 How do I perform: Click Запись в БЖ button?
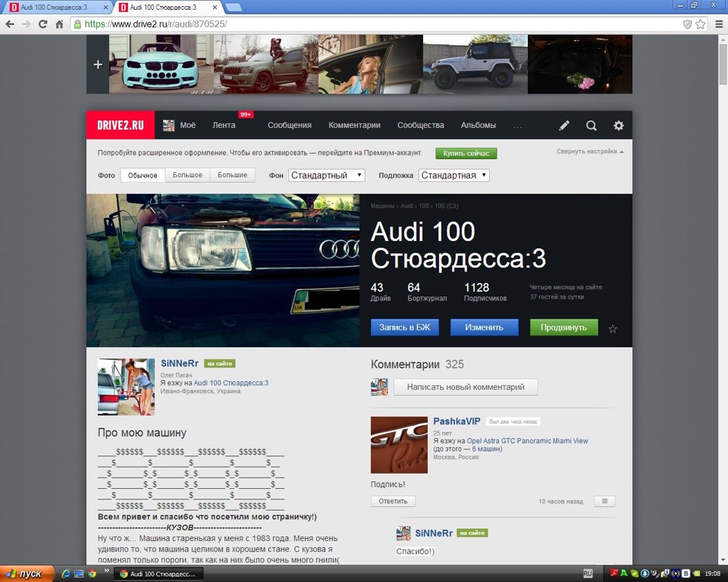coord(404,327)
